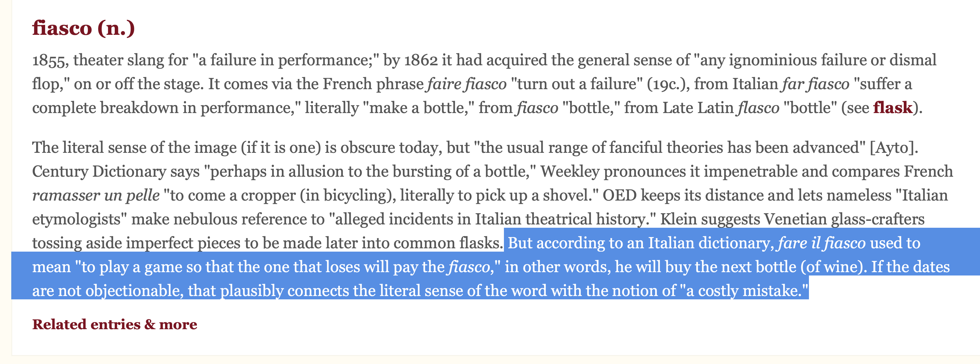Click the year "1862" in the definition
980x364 pixels.
(420, 60)
